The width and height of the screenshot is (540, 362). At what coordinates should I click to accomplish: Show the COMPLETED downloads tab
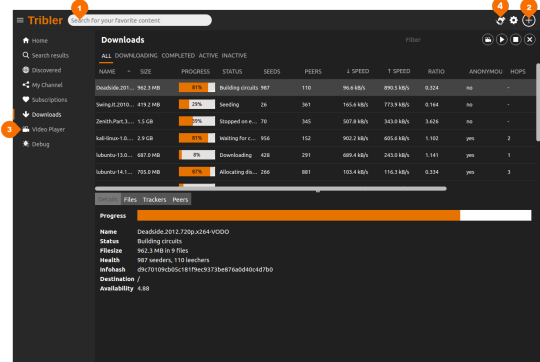178,55
